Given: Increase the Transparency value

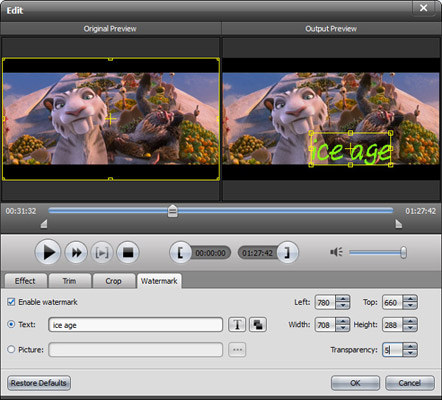Looking at the screenshot, I should (410, 346).
